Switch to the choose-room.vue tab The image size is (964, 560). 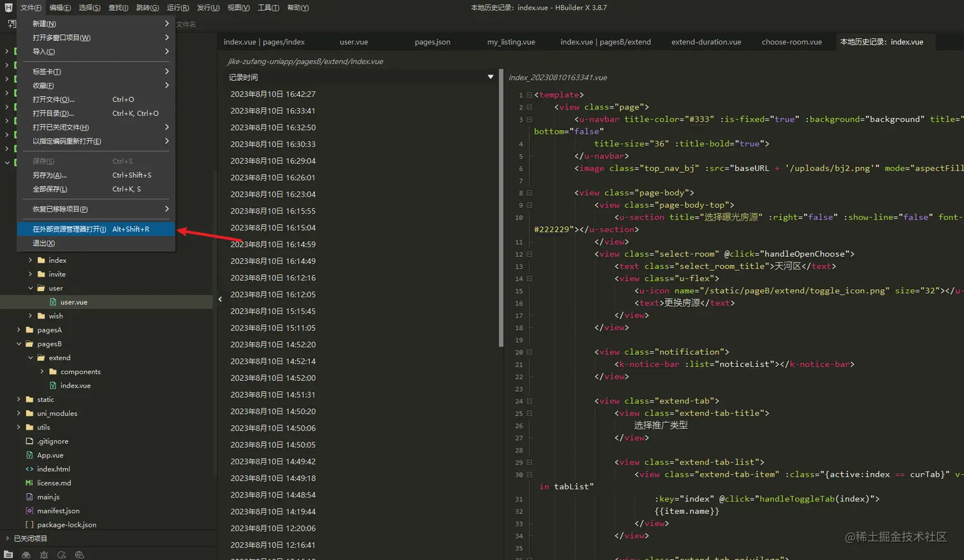[792, 42]
